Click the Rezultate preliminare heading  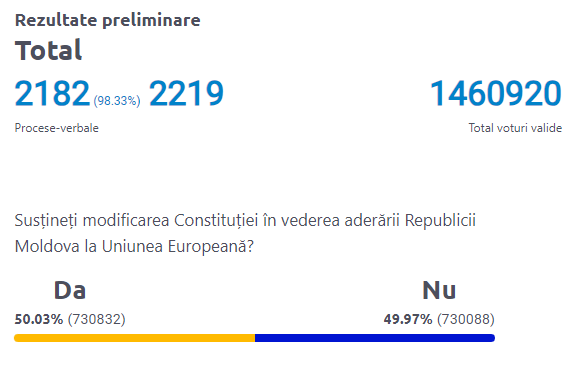[x=107, y=20]
